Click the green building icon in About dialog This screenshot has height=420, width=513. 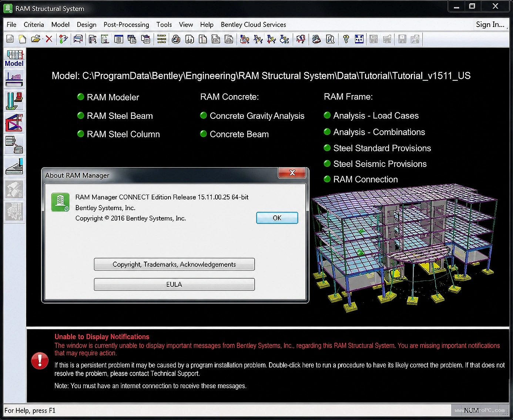pos(60,202)
